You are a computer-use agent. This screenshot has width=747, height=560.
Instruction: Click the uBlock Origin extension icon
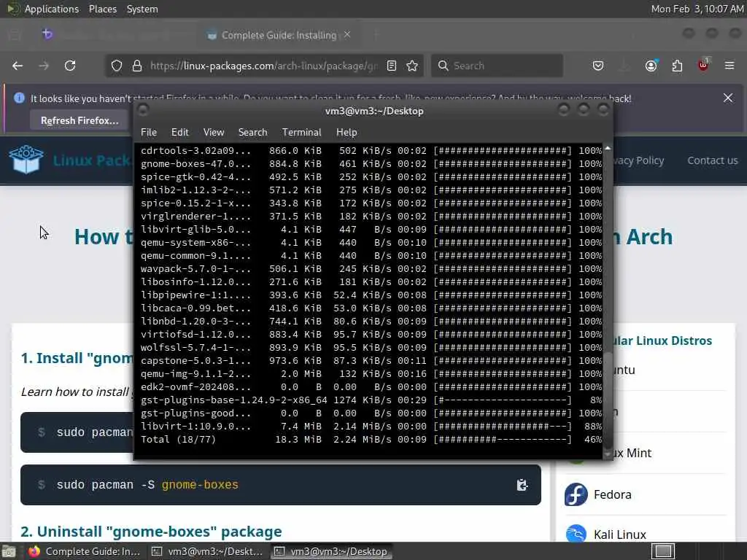pos(704,65)
